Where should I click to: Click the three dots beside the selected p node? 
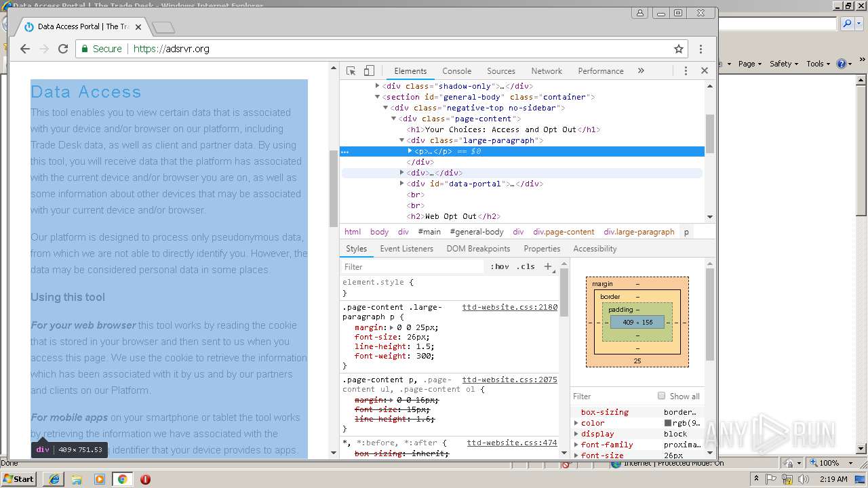(345, 152)
